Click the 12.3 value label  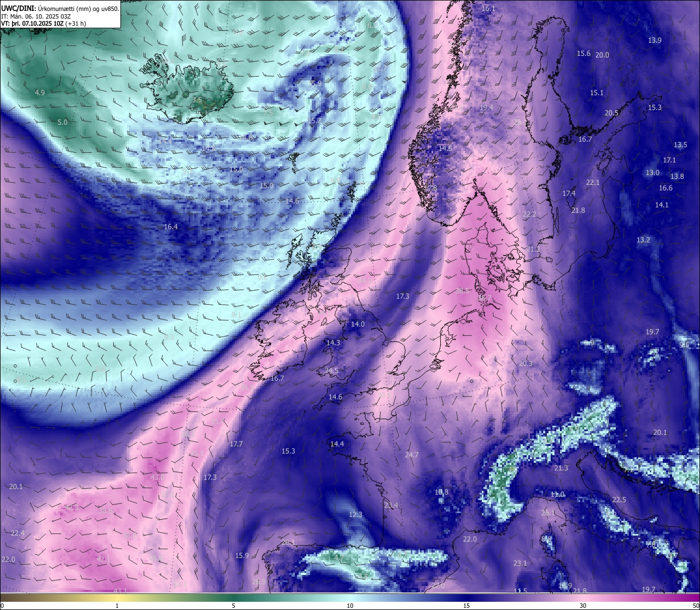coord(355,514)
